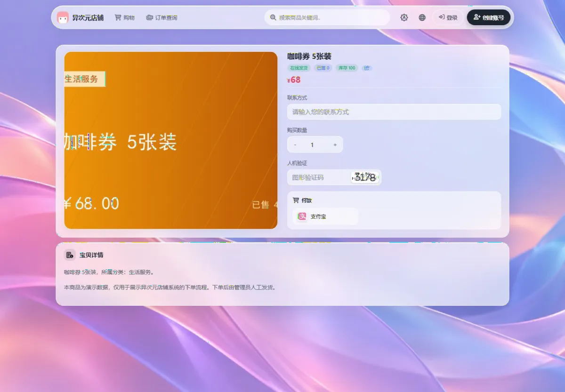Click the 宝贝详情 document icon
The image size is (565, 392).
coord(70,255)
